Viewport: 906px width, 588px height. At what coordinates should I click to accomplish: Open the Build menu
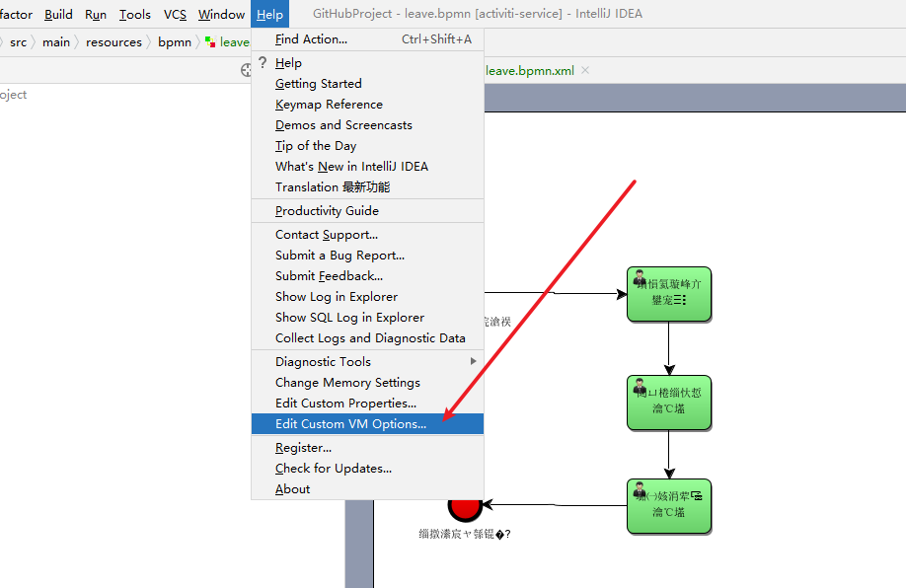click(x=58, y=15)
